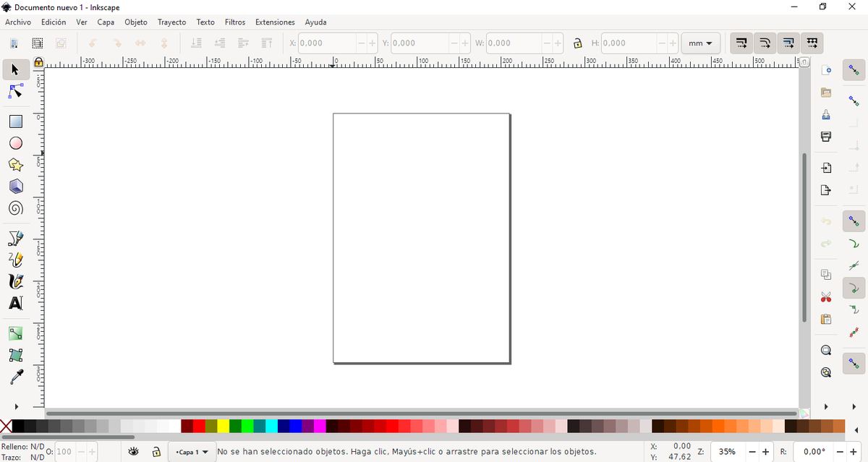Increase zoom level with plus
Image resolution: width=868 pixels, height=462 pixels.
[x=765, y=452]
